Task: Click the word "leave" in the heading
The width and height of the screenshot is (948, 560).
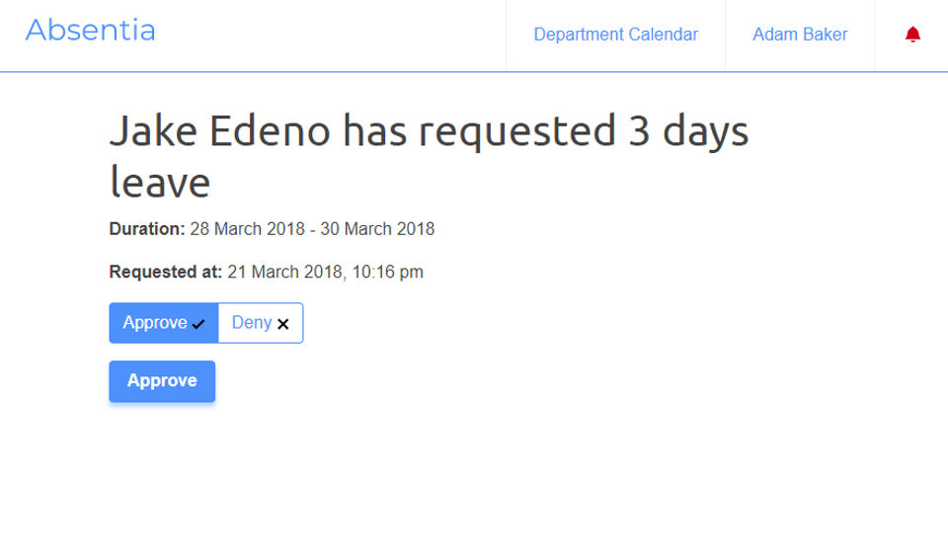Action: [x=160, y=182]
